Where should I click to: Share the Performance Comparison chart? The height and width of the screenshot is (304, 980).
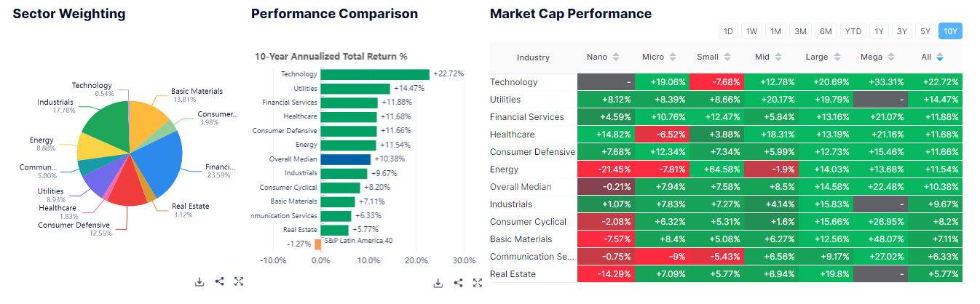[458, 283]
